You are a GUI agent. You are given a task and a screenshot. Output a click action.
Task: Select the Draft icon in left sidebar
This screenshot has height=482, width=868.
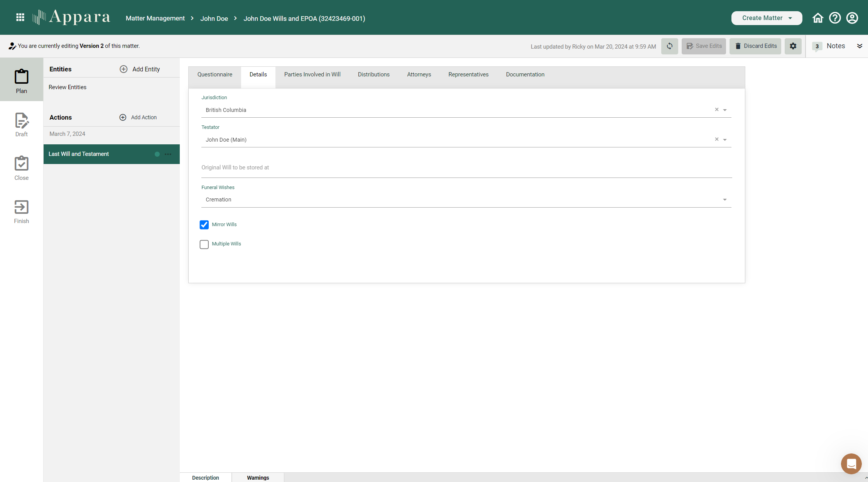[x=21, y=123]
